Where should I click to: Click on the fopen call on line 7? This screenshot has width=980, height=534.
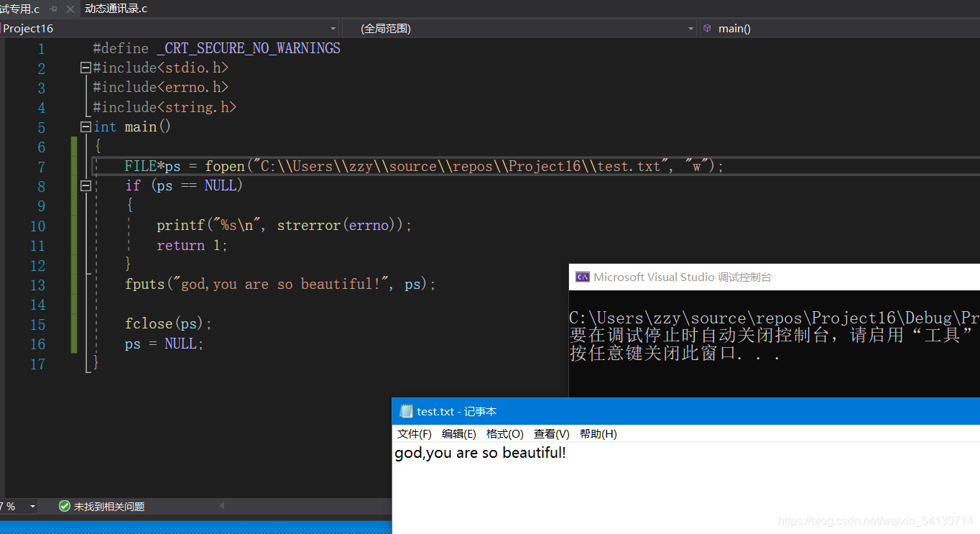[x=225, y=167]
